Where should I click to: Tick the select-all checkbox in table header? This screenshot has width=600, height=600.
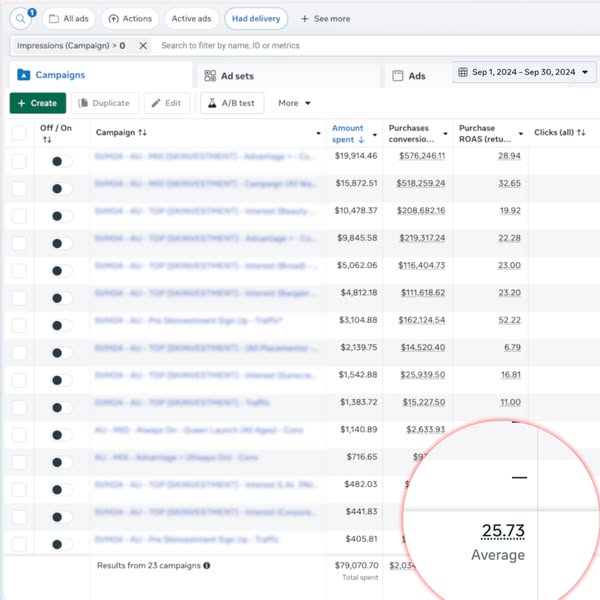coord(19,133)
